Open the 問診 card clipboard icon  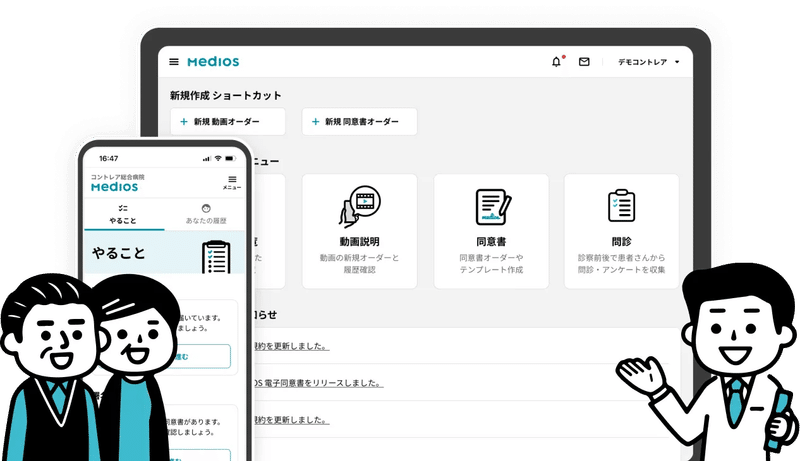[x=621, y=206]
